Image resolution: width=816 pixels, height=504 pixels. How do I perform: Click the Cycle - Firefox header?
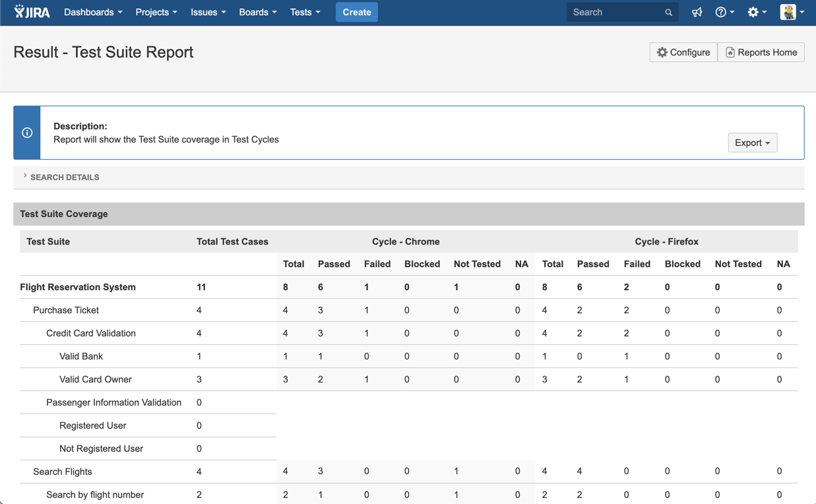click(666, 241)
